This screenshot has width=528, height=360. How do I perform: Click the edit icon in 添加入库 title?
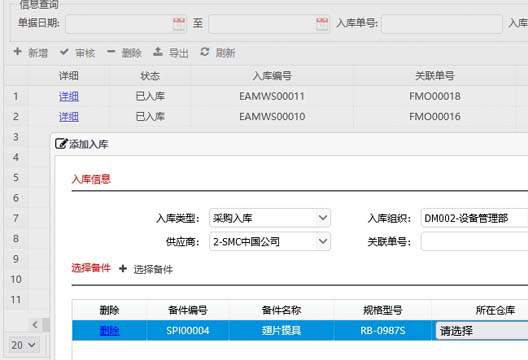tap(61, 144)
